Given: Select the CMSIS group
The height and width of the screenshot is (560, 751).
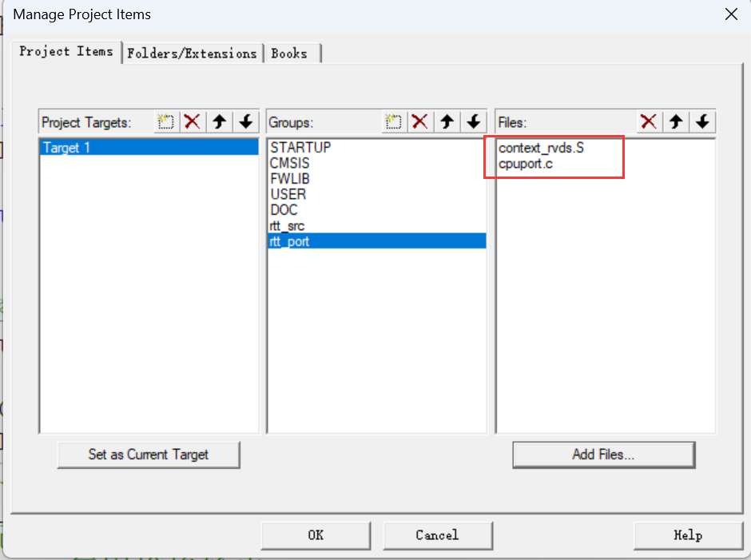Looking at the screenshot, I should [376, 163].
